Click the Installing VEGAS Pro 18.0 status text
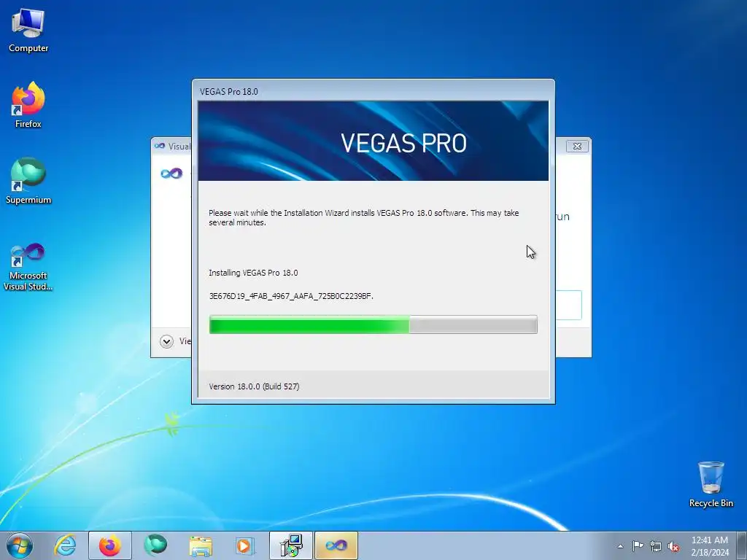Screen dimensions: 747x560 pyautogui.click(x=253, y=273)
